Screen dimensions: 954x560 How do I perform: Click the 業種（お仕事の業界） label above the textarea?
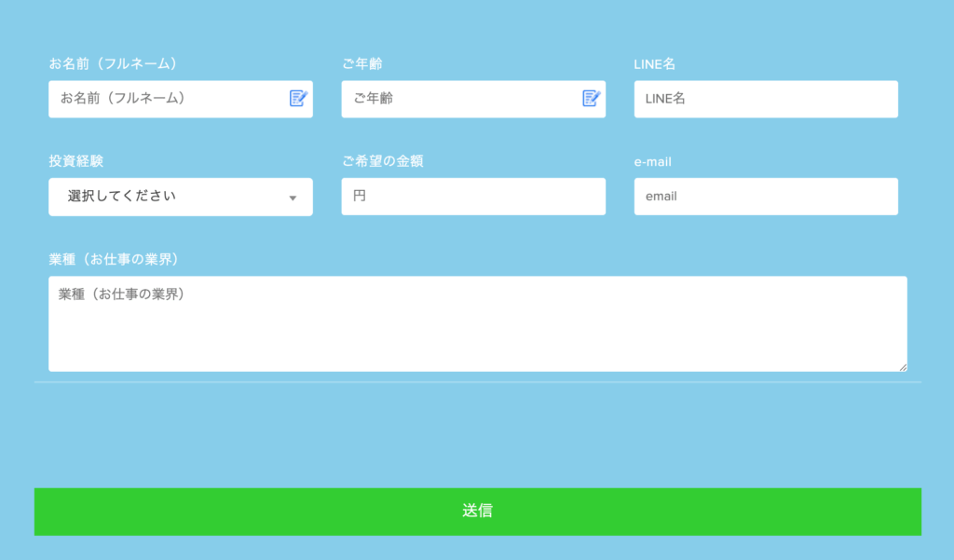click(114, 259)
